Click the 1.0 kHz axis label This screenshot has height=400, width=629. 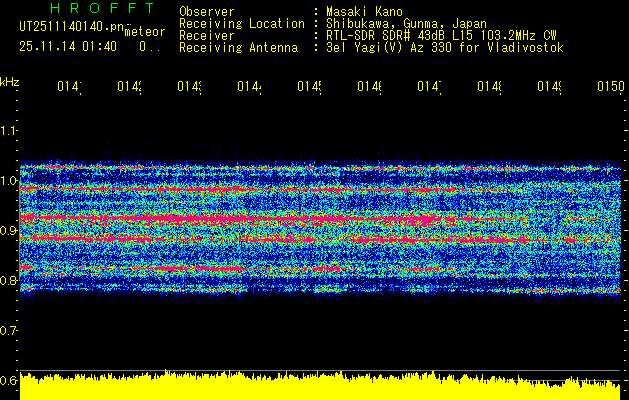coord(8,181)
